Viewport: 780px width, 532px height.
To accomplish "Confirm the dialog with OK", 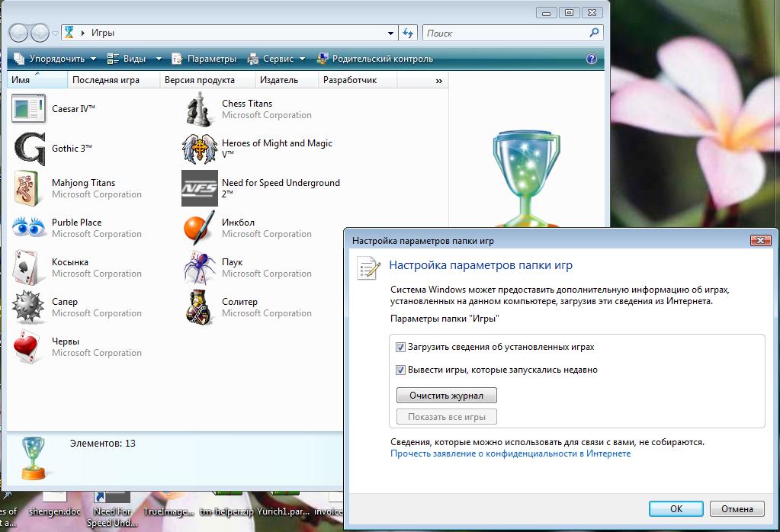I will tap(676, 508).
